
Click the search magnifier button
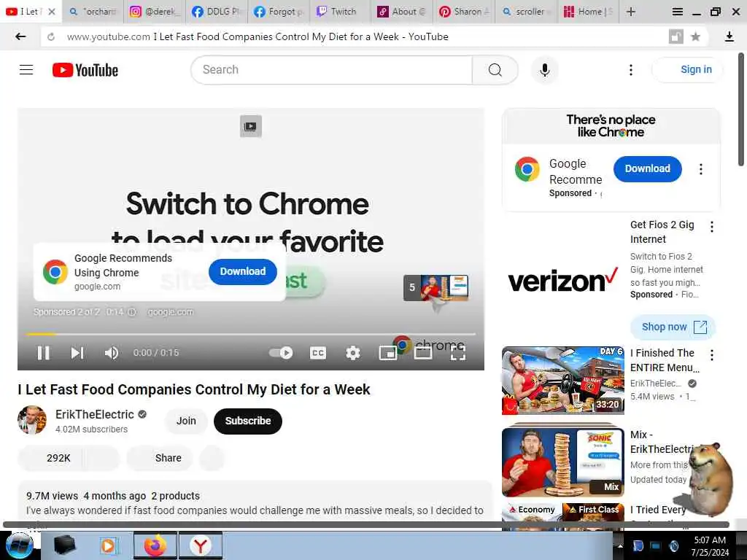(x=495, y=70)
